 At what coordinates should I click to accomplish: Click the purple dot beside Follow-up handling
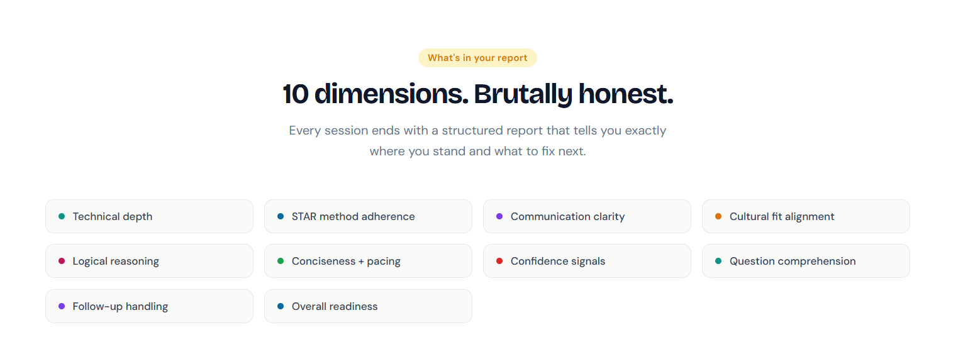click(62, 306)
